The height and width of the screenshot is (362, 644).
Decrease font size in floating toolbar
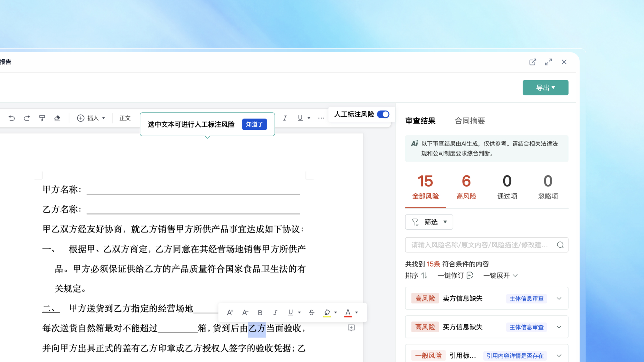click(x=245, y=312)
